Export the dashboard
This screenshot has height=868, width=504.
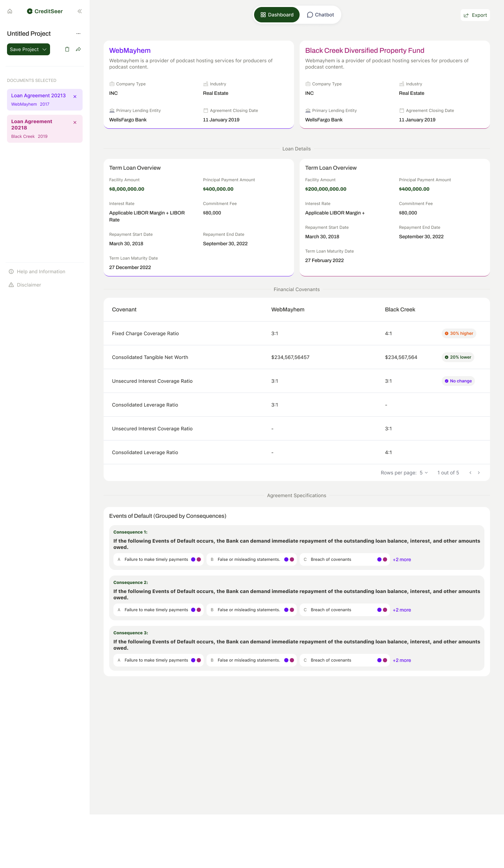[x=475, y=15]
